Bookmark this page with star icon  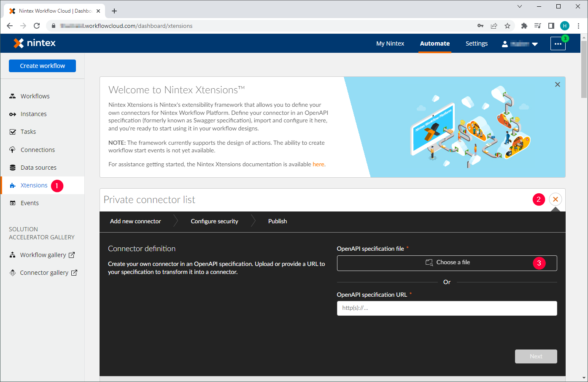[x=507, y=26]
